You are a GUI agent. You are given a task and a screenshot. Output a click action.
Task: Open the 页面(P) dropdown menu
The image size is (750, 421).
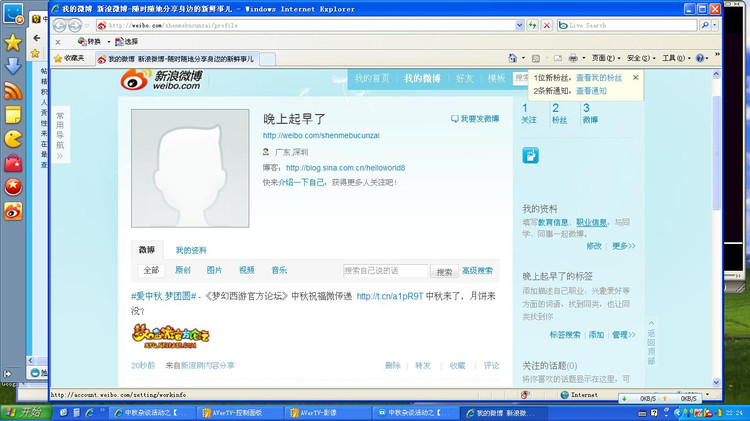pos(602,59)
